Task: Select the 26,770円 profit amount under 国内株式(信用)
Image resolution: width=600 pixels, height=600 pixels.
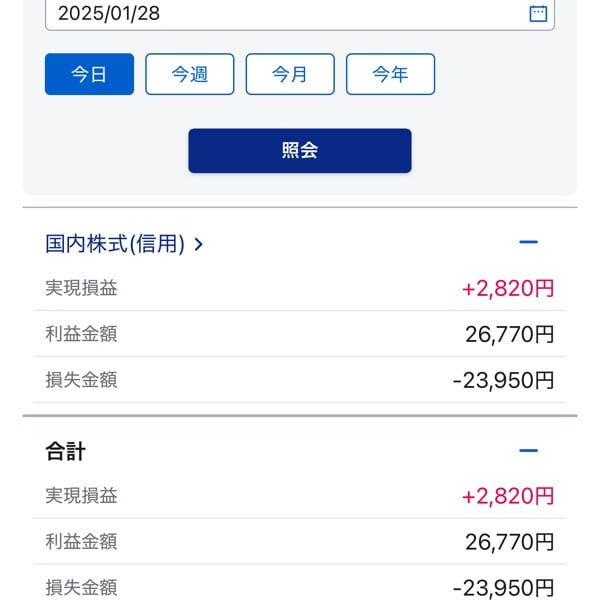Action: coord(509,334)
